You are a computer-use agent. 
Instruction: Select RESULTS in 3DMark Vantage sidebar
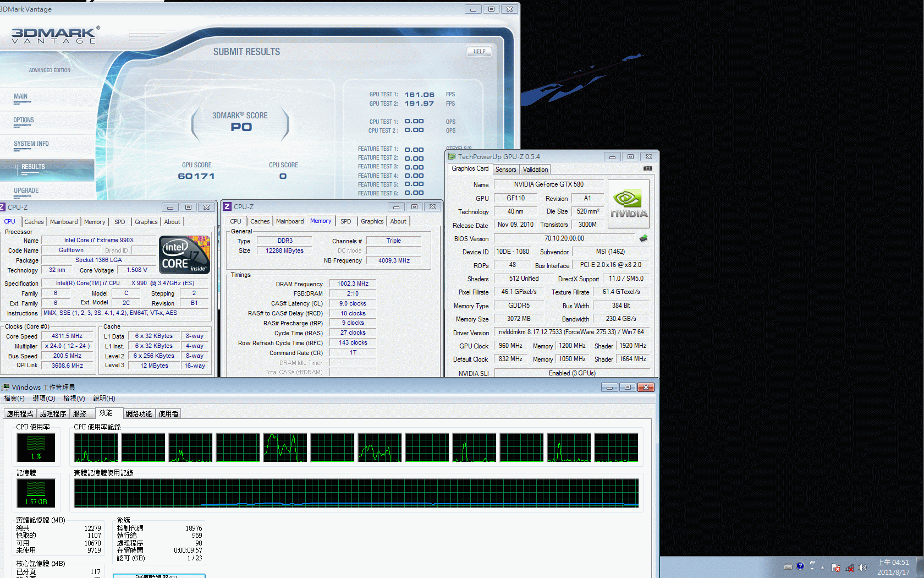pyautogui.click(x=33, y=167)
